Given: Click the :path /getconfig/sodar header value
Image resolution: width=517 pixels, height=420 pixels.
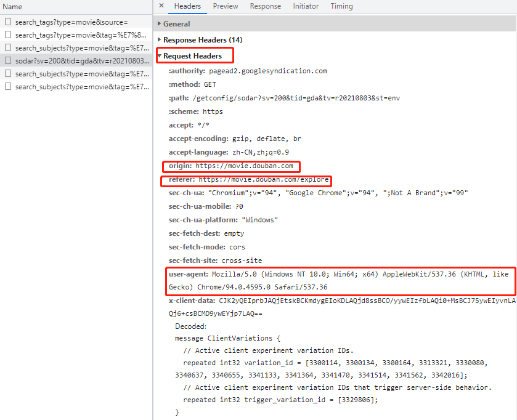Looking at the screenshot, I should pyautogui.click(x=296, y=98).
